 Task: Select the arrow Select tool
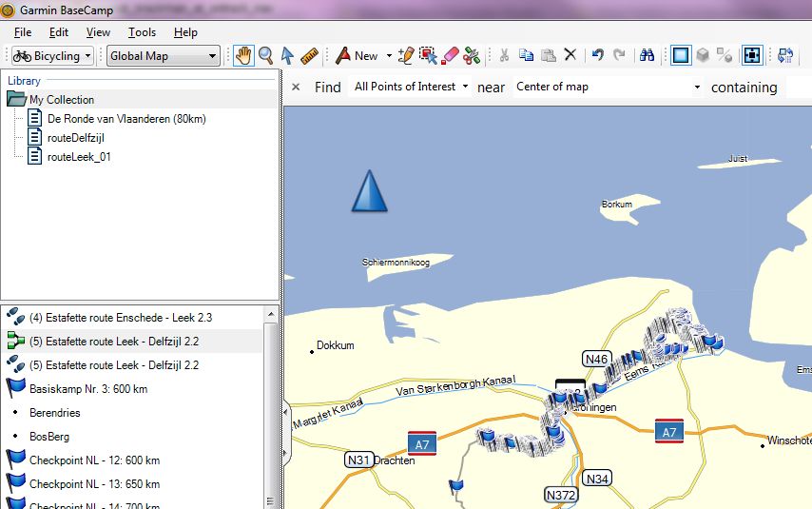coord(287,55)
